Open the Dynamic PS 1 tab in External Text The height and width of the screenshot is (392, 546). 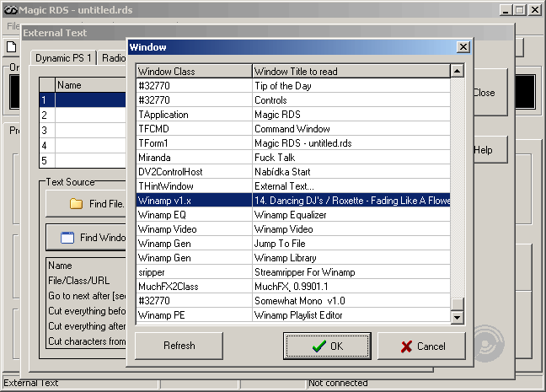coord(63,58)
